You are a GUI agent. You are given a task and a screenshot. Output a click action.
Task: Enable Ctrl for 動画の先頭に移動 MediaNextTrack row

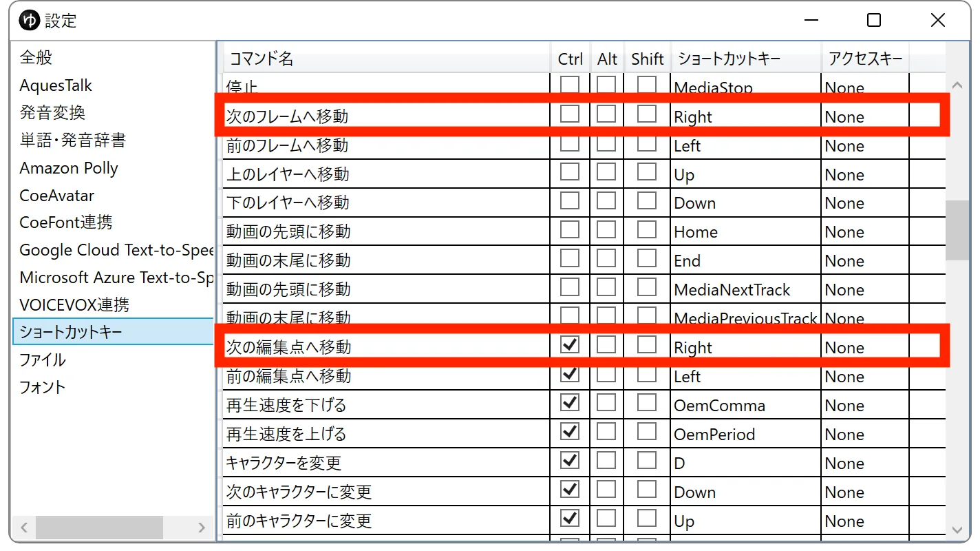point(570,287)
